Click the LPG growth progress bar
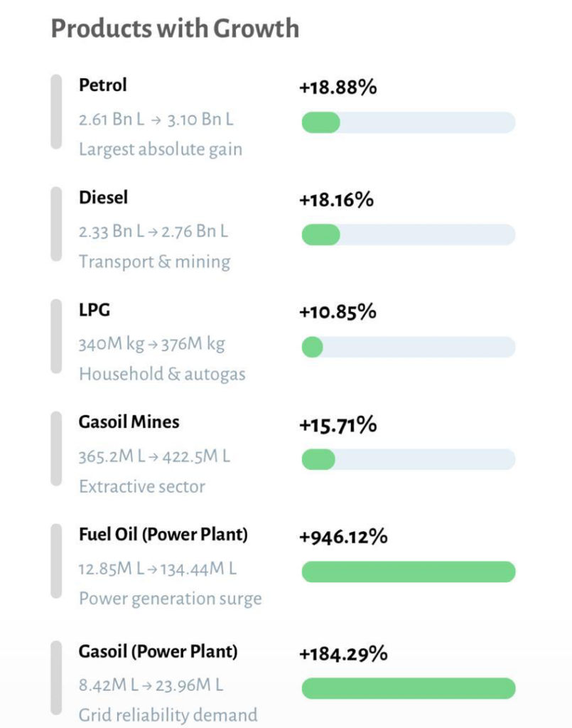572x728 pixels. (x=408, y=347)
